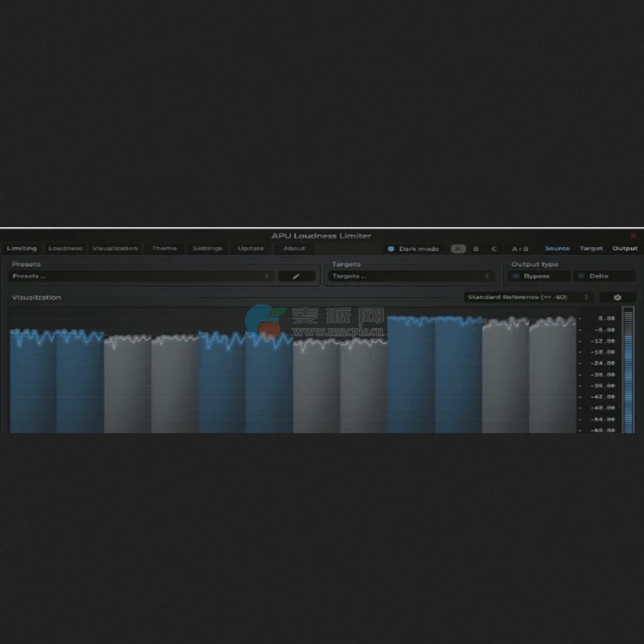The height and width of the screenshot is (644, 644).
Task: Open the About tab
Action: (293, 248)
